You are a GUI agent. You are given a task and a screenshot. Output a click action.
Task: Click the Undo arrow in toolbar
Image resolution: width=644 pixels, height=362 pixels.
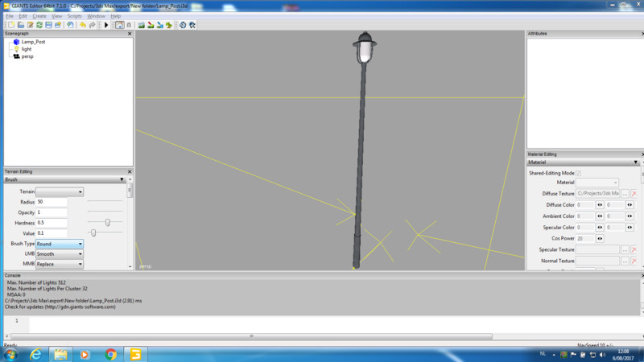82,25
